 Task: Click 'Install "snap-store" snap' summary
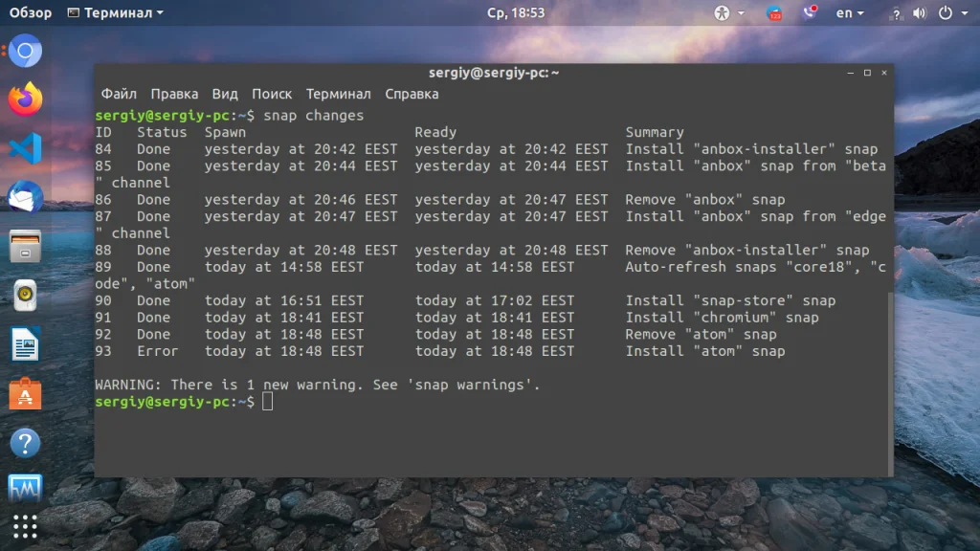click(730, 300)
